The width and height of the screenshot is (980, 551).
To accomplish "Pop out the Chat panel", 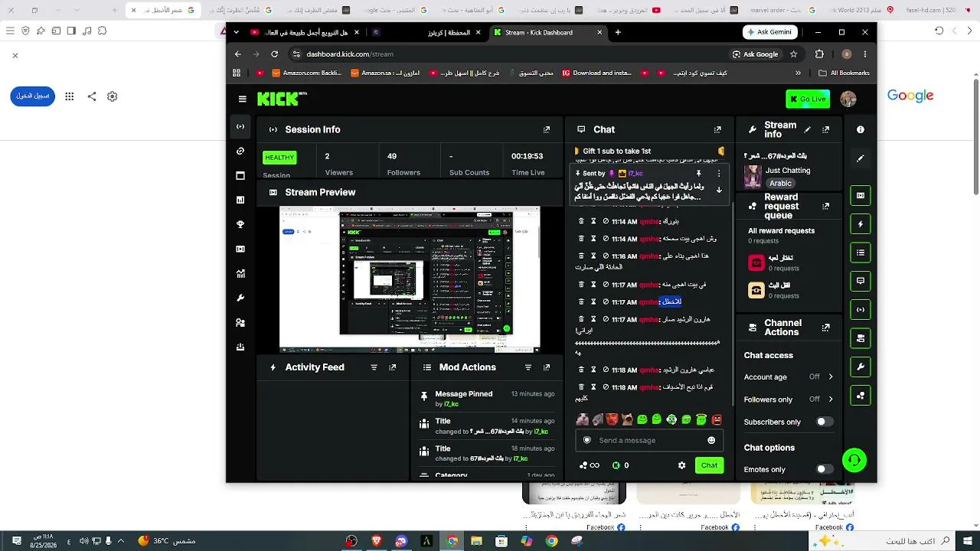I will point(717,130).
